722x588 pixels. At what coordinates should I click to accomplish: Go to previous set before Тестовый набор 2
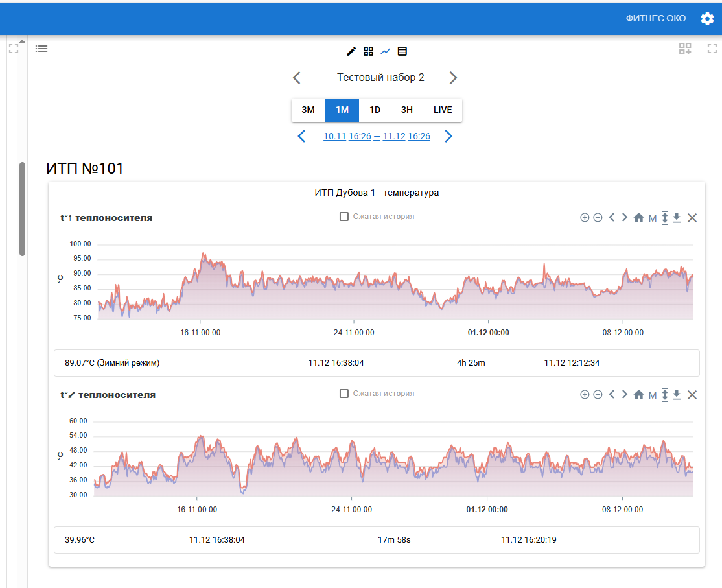[x=297, y=78]
